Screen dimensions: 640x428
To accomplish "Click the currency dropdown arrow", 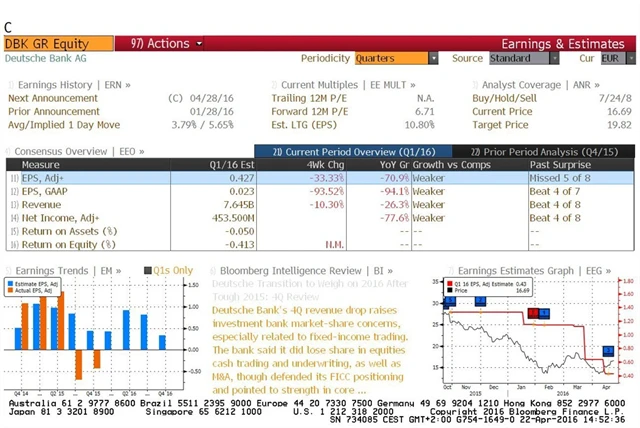I will pos(631,58).
